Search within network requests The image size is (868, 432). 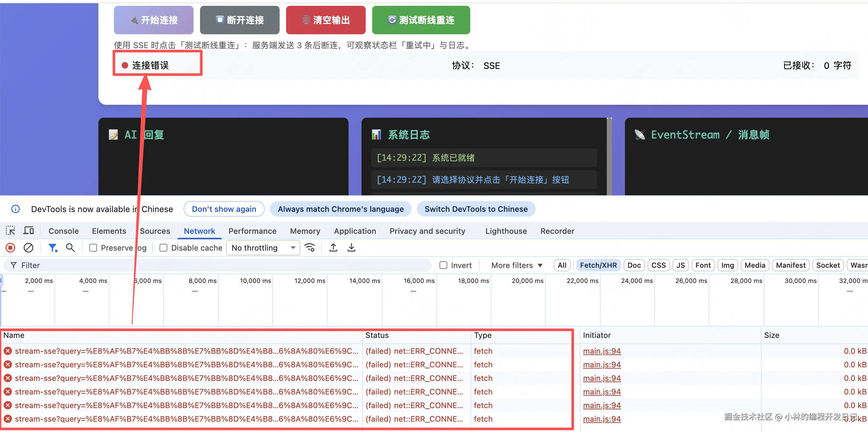(71, 247)
